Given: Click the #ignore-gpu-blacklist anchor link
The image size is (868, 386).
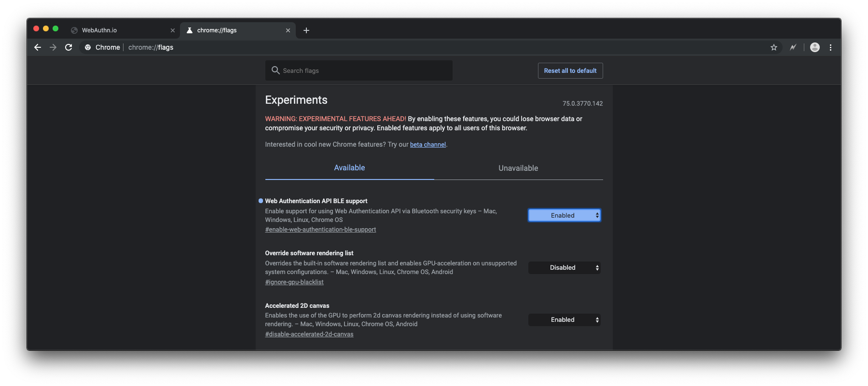Looking at the screenshot, I should 294,282.
